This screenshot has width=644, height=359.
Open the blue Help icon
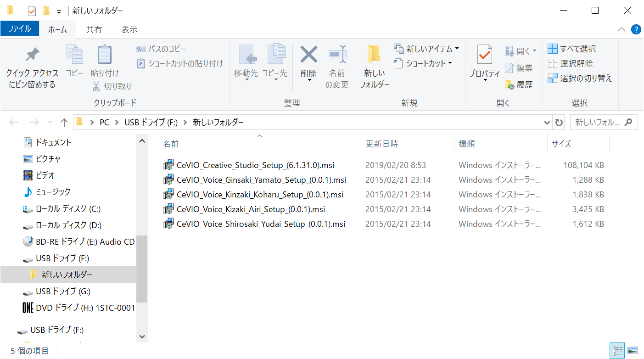pos(636,29)
